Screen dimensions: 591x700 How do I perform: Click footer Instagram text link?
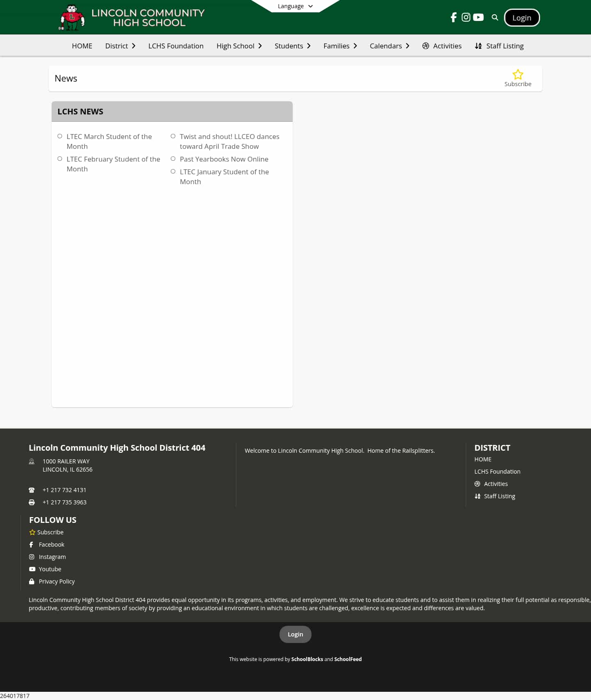(x=52, y=557)
